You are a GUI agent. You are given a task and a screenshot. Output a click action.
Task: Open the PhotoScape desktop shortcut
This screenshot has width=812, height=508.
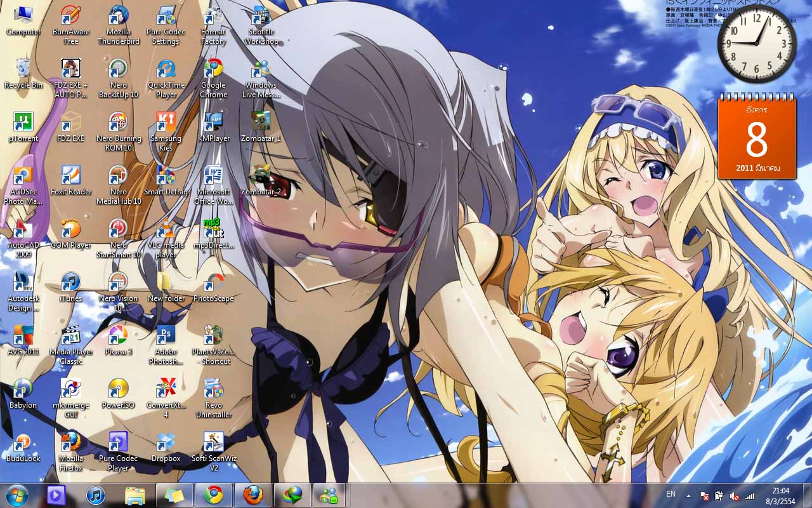tap(214, 287)
